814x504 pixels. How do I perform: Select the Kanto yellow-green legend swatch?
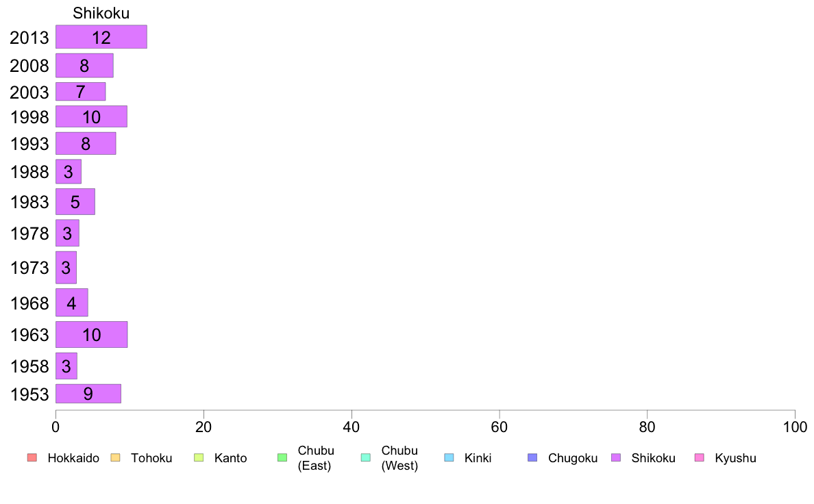pos(199,457)
